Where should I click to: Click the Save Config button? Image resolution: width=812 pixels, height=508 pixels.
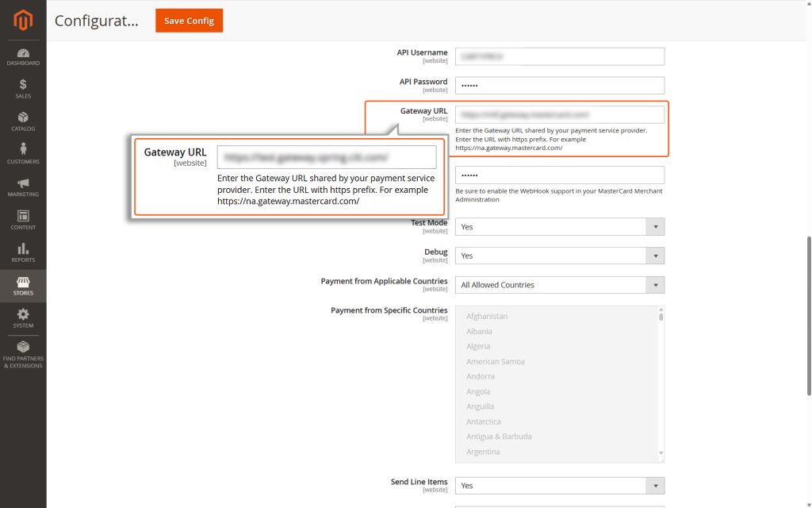tap(190, 21)
